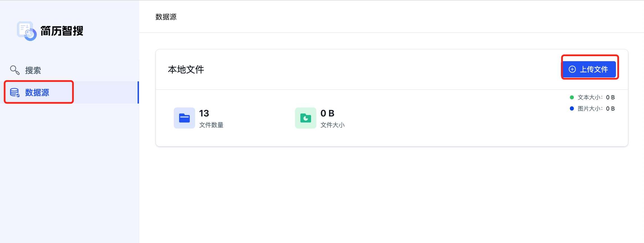Click the plus circle icon in 上传文件
Image resolution: width=644 pixels, height=243 pixels.
tap(572, 69)
